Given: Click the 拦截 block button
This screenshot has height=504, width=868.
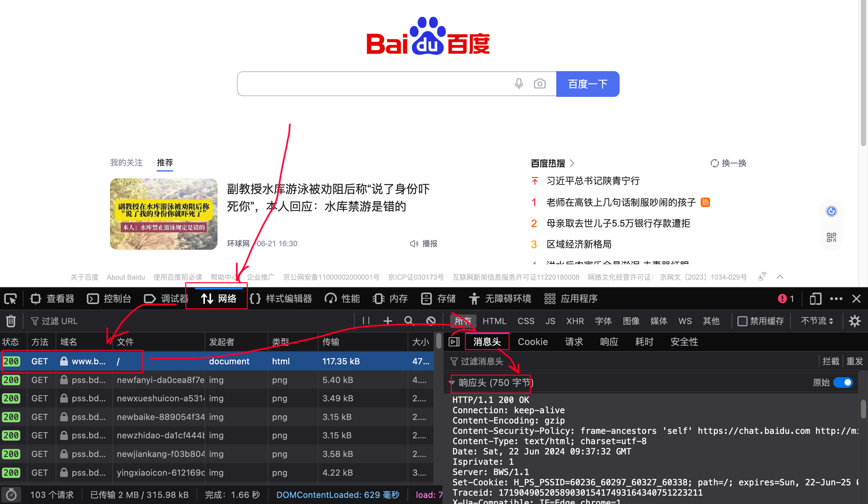Looking at the screenshot, I should coord(831,361).
